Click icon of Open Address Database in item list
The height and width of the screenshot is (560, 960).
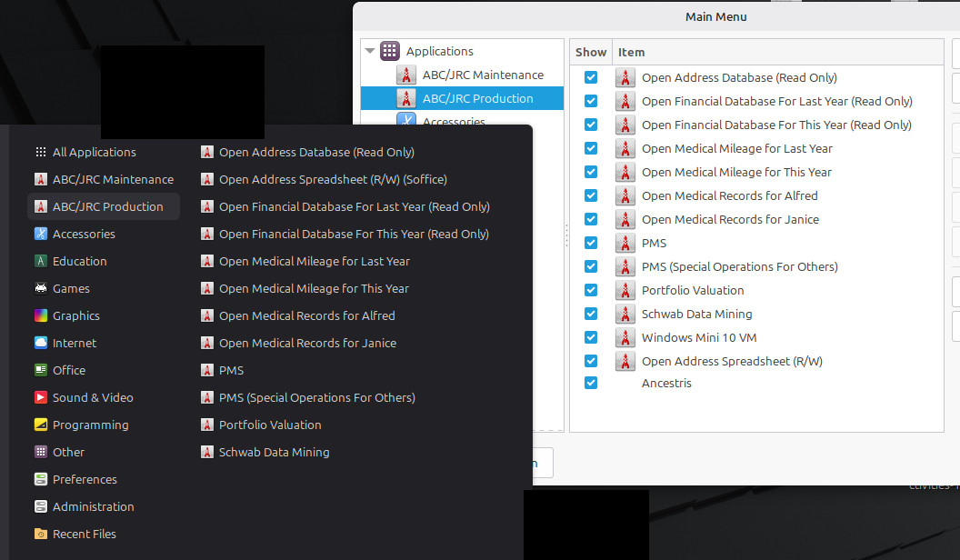[625, 77]
